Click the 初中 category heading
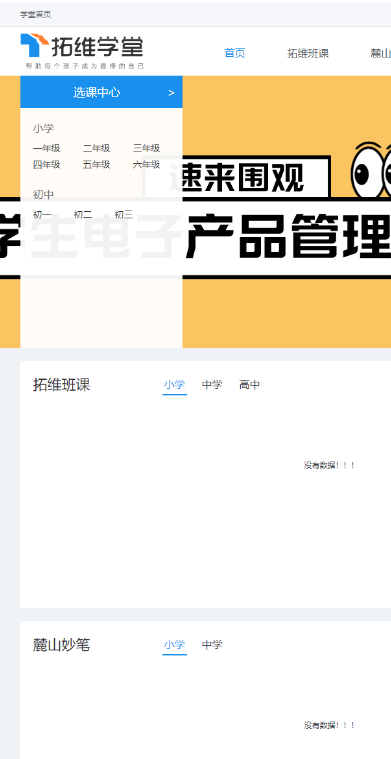Viewport: 391px width, 759px height. (44, 195)
